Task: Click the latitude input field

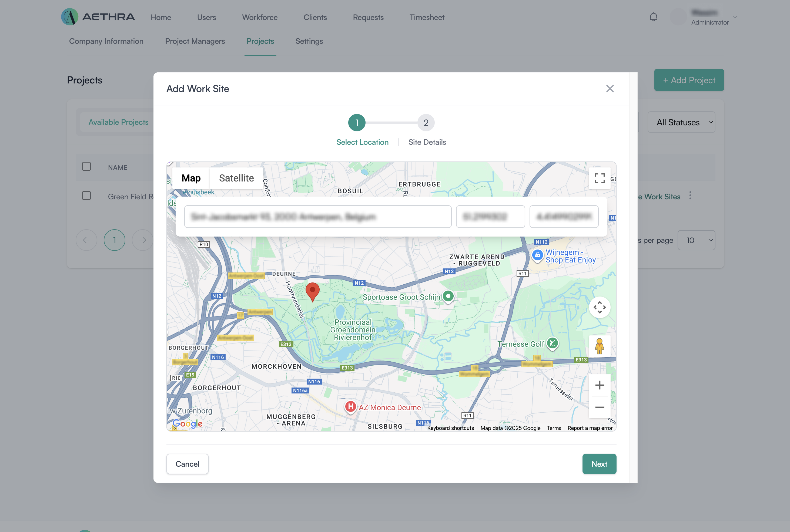Action: coord(490,217)
